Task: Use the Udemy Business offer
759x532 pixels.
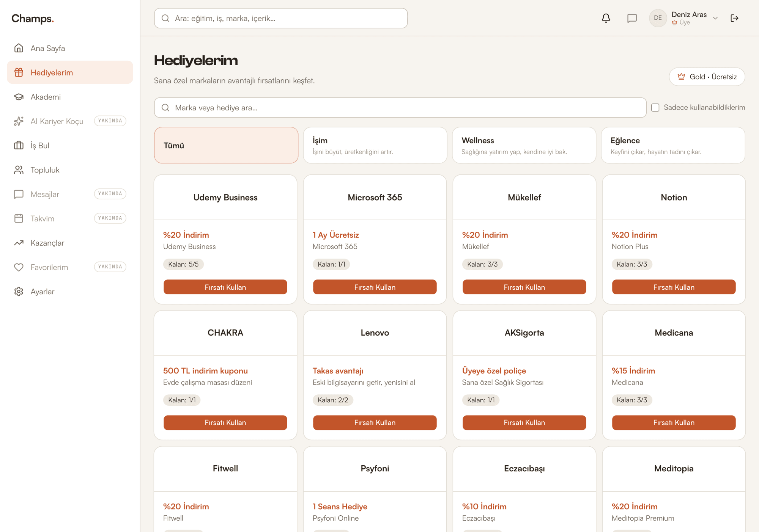Action: (225, 287)
